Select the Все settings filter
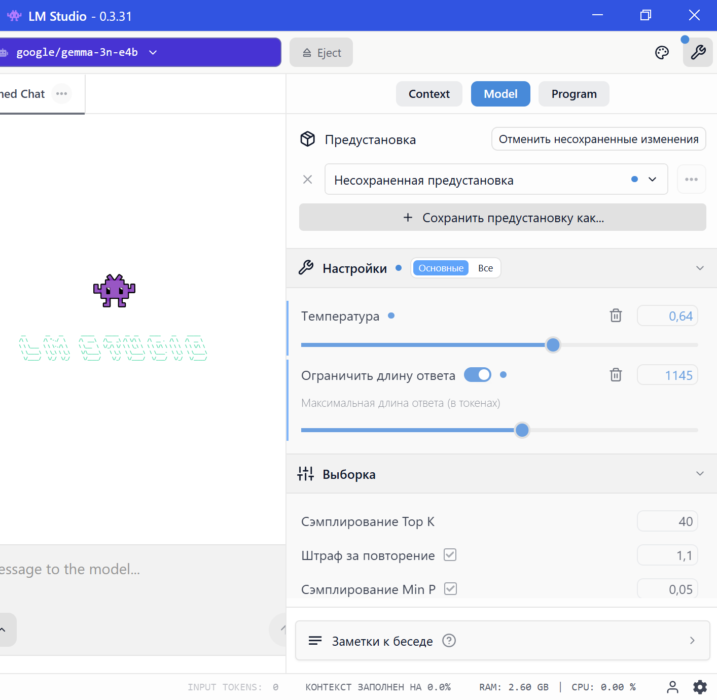The width and height of the screenshot is (717, 700). pyautogui.click(x=485, y=268)
